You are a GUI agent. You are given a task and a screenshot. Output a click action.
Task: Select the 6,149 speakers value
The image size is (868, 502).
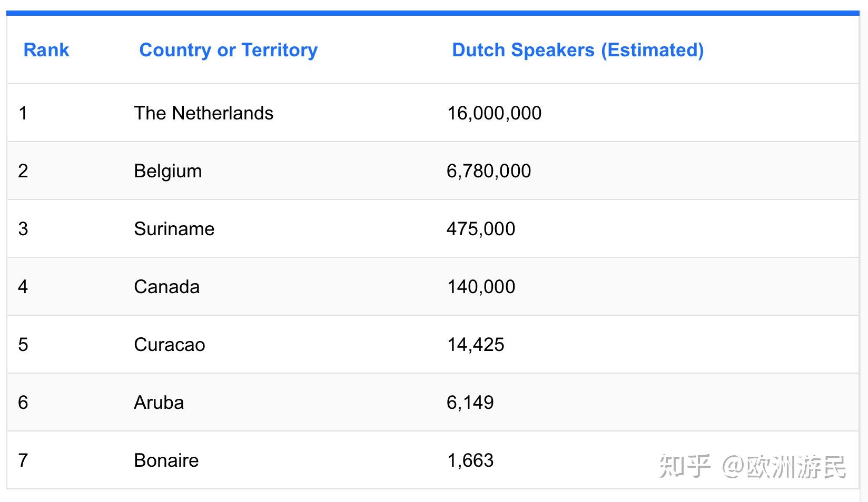(470, 403)
